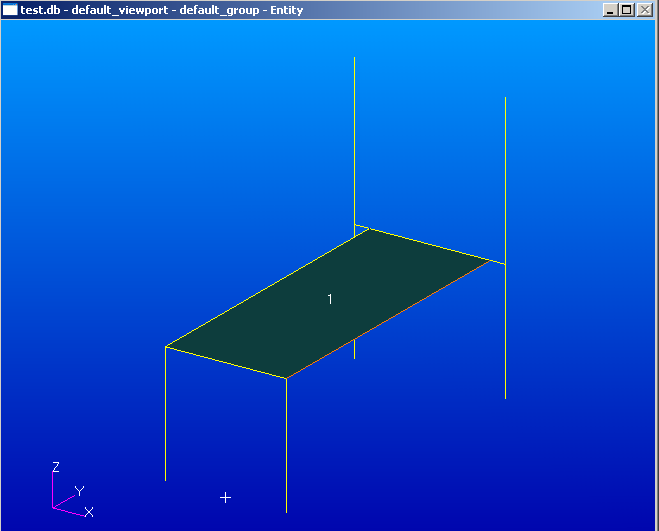Viewport: 659px width, 531px height.
Task: Click the Z axis label of the triad
Action: [x=55, y=467]
